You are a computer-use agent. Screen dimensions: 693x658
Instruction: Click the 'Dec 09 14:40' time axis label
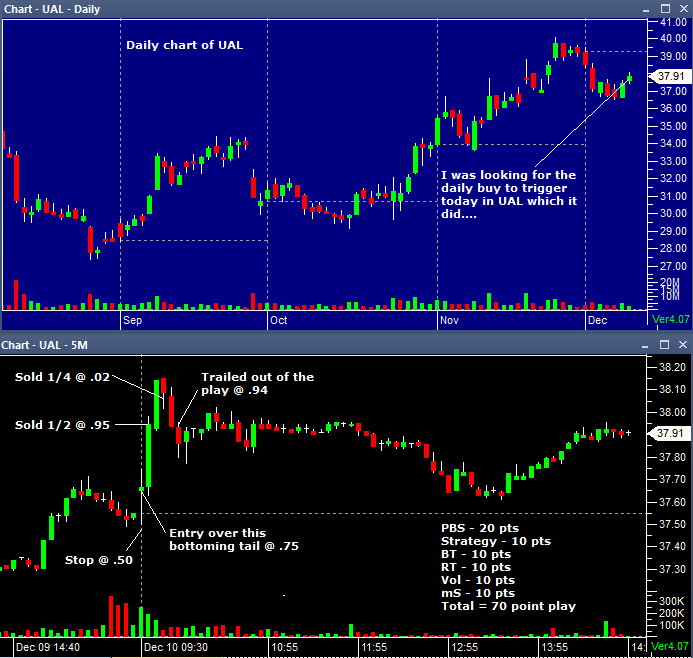click(x=48, y=647)
